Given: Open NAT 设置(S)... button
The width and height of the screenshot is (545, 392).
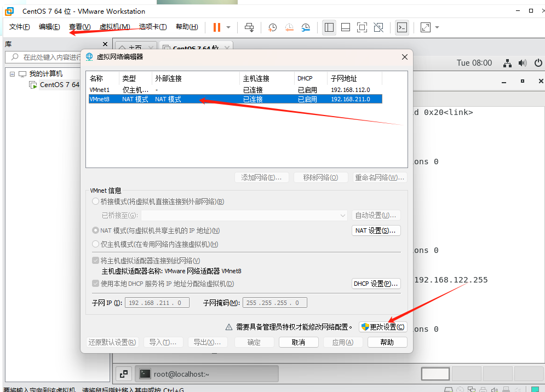Looking at the screenshot, I should click(x=376, y=230).
